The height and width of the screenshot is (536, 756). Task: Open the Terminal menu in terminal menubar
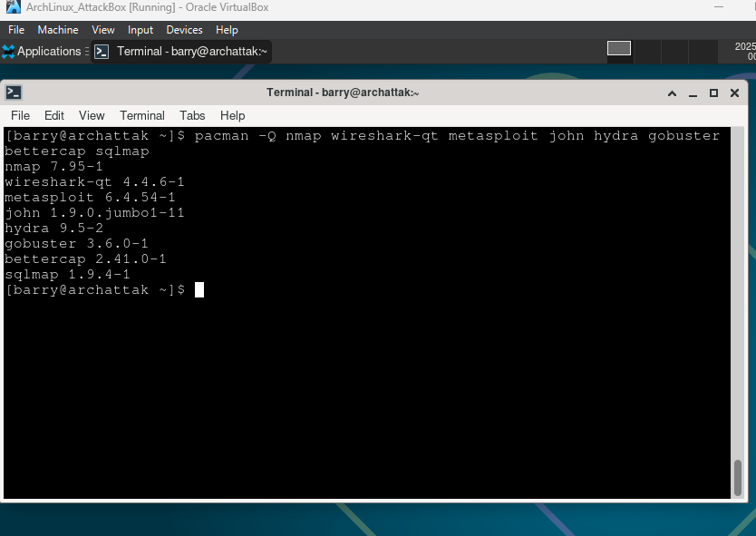click(142, 116)
